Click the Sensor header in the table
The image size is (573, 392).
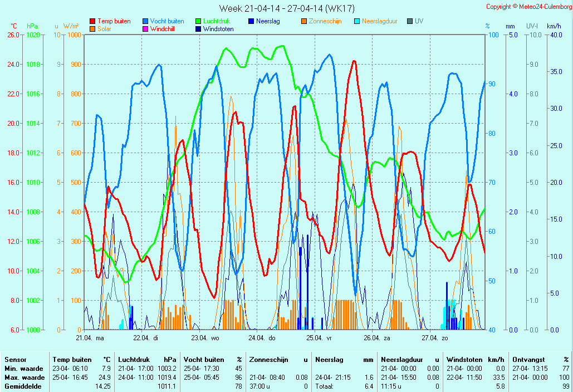pos(15,360)
